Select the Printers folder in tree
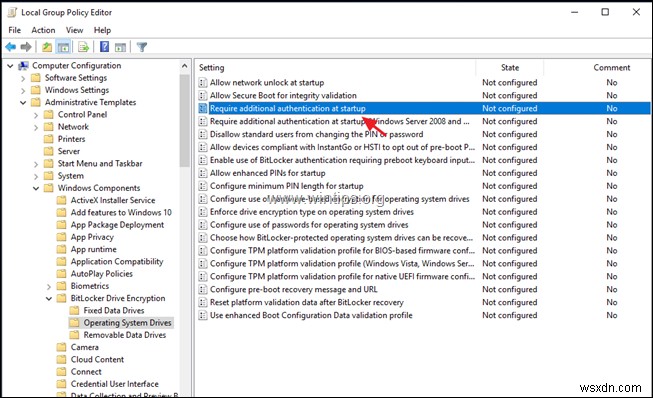Image resolution: width=653 pixels, height=398 pixels. coord(71,139)
